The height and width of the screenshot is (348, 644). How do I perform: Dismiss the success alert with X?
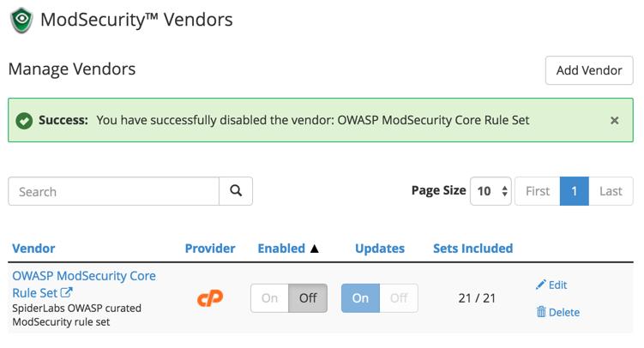click(x=615, y=120)
